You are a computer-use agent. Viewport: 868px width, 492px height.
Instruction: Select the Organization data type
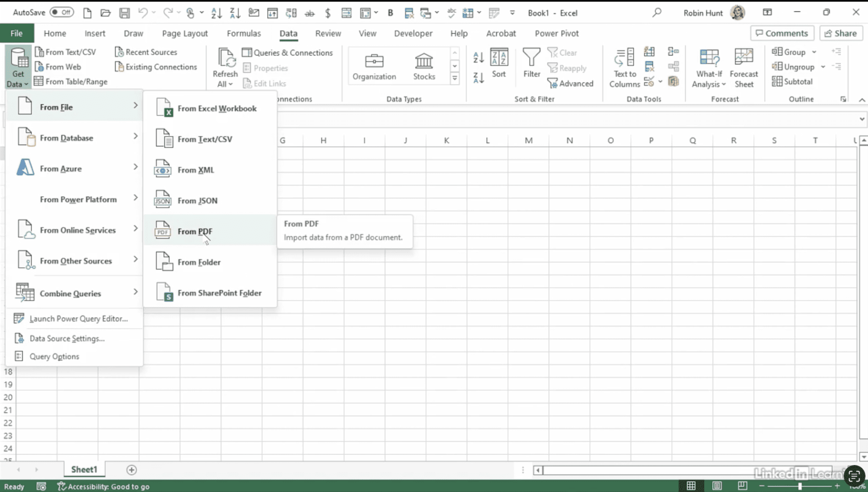pyautogui.click(x=374, y=67)
